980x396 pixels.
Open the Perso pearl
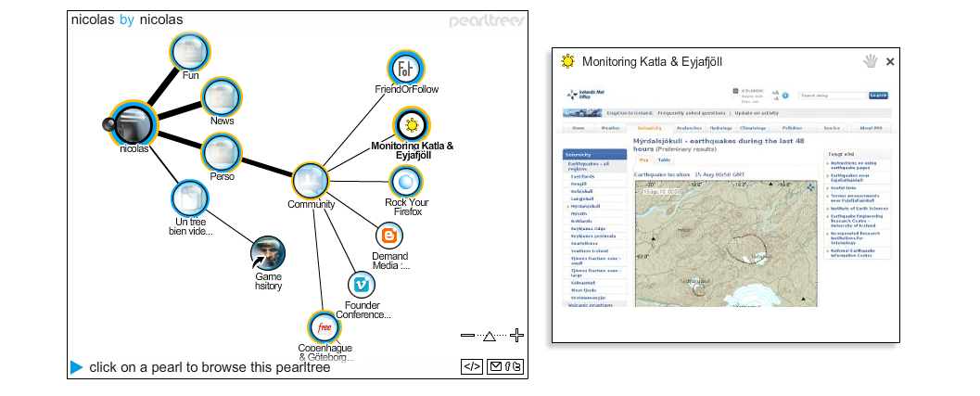(x=222, y=153)
